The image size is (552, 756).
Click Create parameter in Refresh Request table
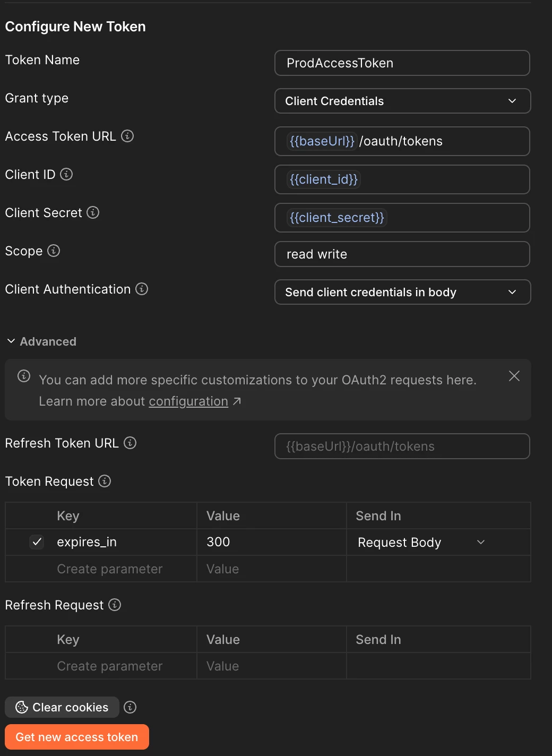click(x=110, y=666)
